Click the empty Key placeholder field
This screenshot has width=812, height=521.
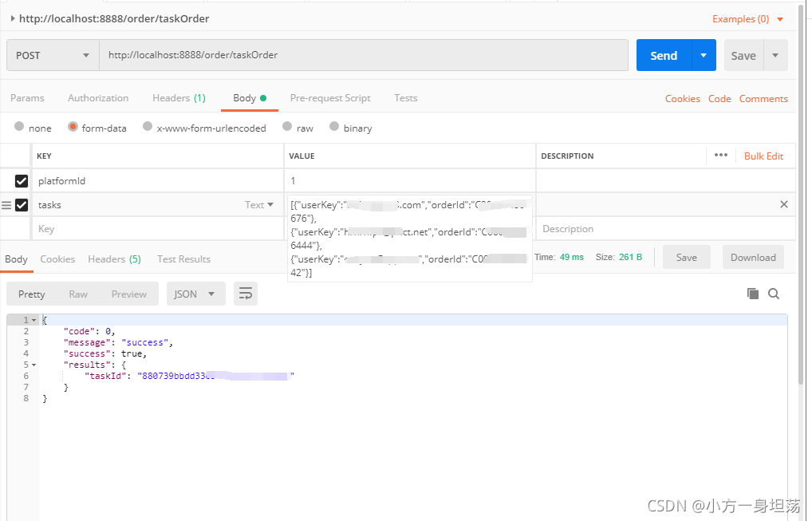point(158,229)
